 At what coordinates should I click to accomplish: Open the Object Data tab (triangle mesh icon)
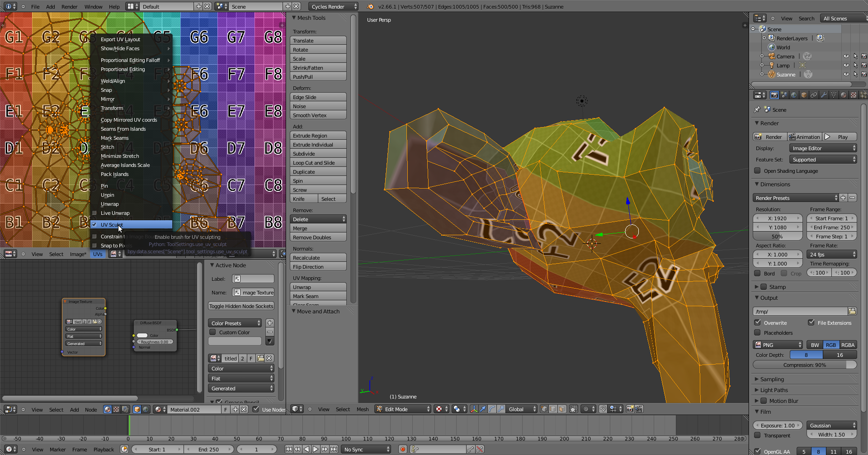834,95
